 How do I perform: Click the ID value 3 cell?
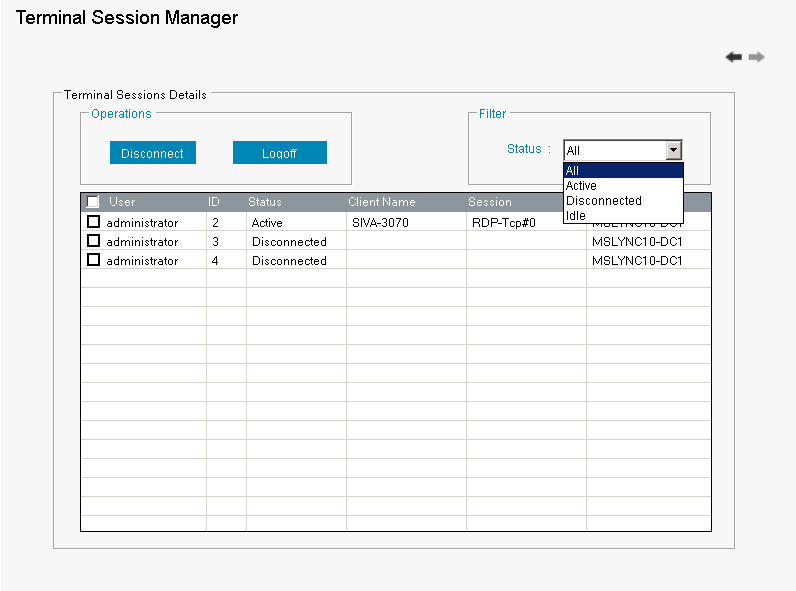coord(215,242)
